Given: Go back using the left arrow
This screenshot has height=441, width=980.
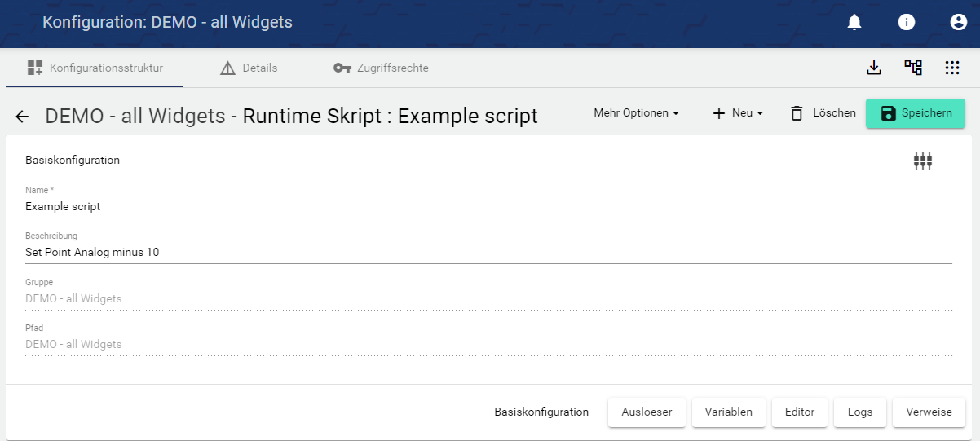Looking at the screenshot, I should click(x=22, y=117).
